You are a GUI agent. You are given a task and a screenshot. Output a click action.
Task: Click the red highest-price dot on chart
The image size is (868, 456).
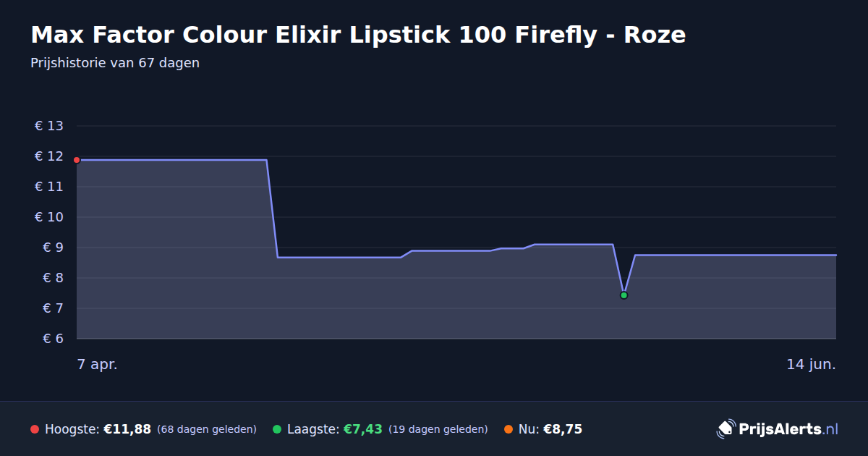(77, 160)
